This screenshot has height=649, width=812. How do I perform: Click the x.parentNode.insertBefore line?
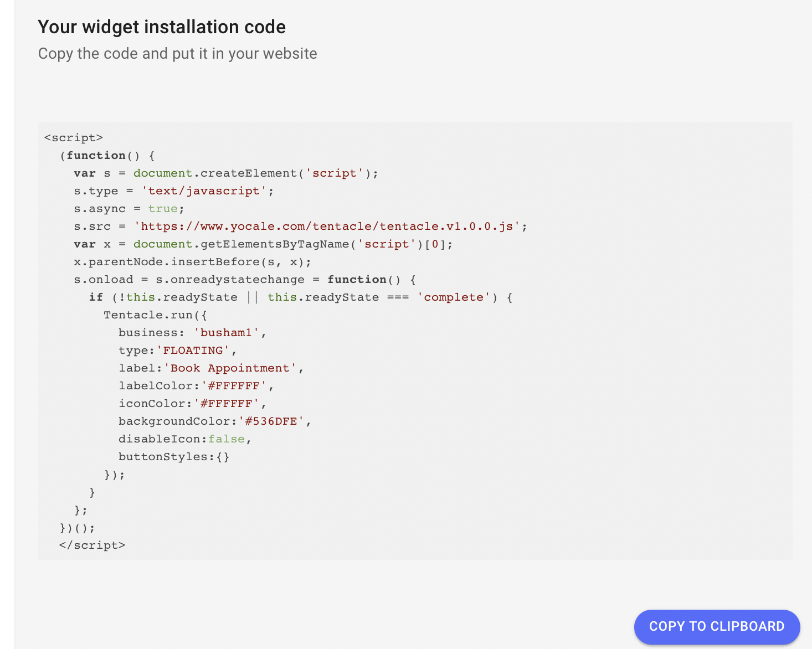[x=192, y=262]
